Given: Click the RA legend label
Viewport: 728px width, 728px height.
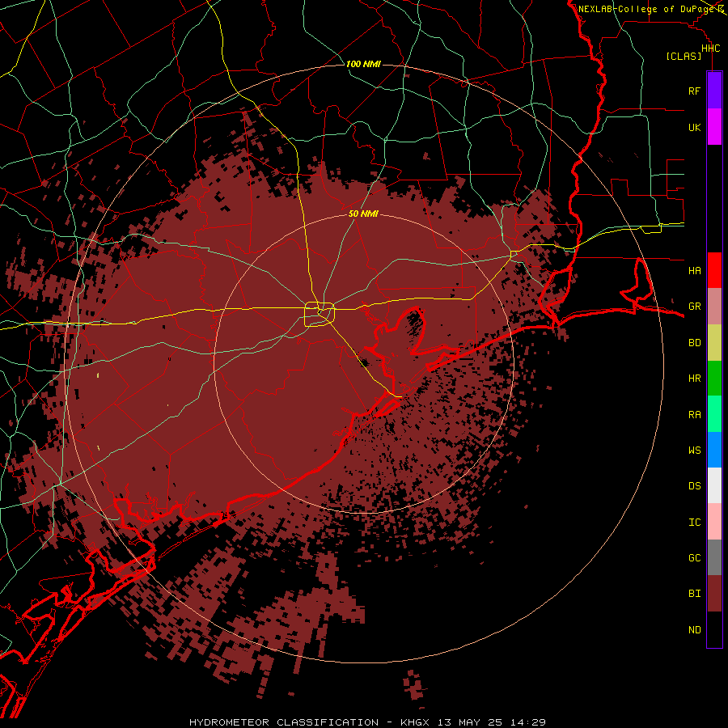Looking at the screenshot, I should pos(694,414).
